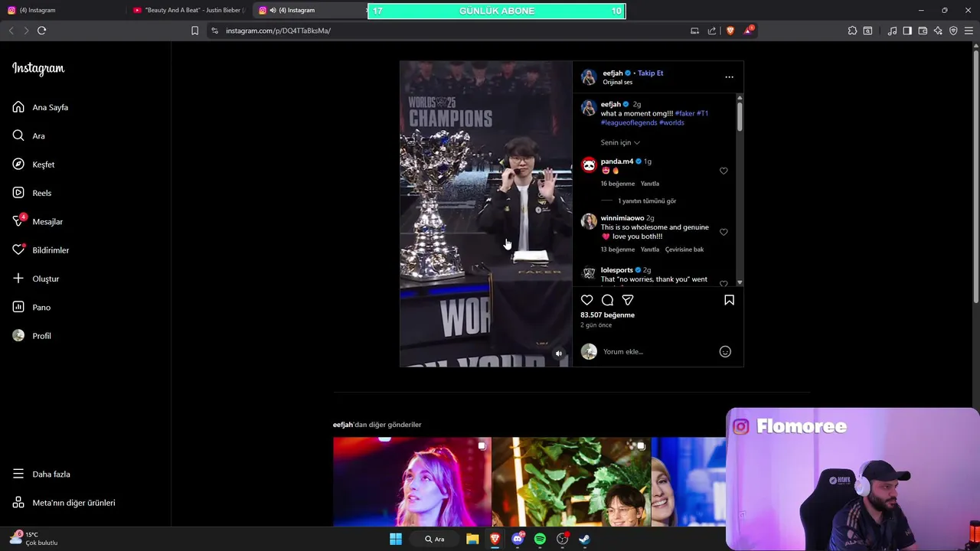Like panda.m4's comment

coord(724,171)
